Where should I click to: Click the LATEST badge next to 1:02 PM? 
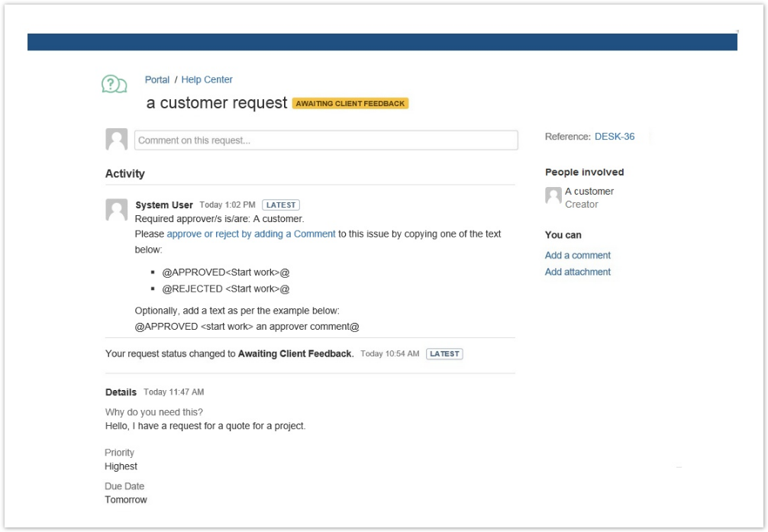(281, 205)
